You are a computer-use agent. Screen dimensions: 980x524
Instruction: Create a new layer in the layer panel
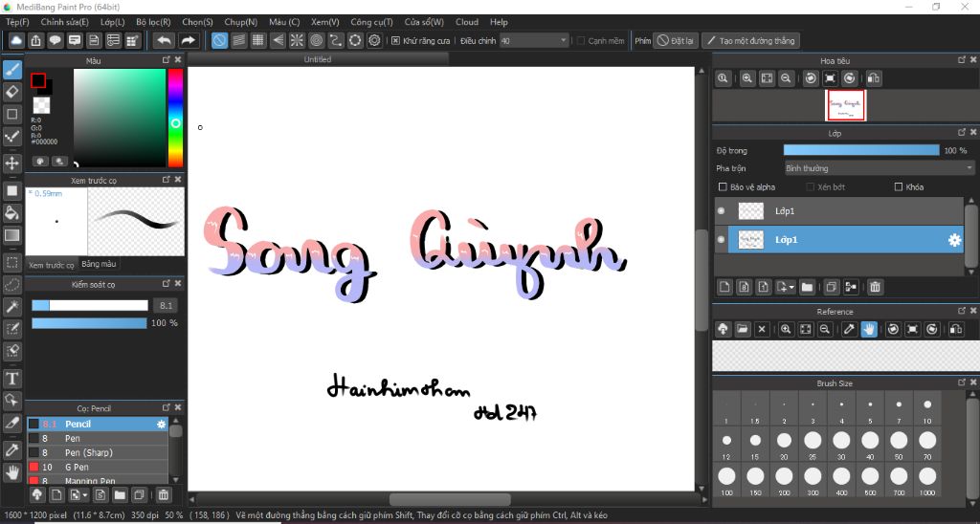point(724,287)
